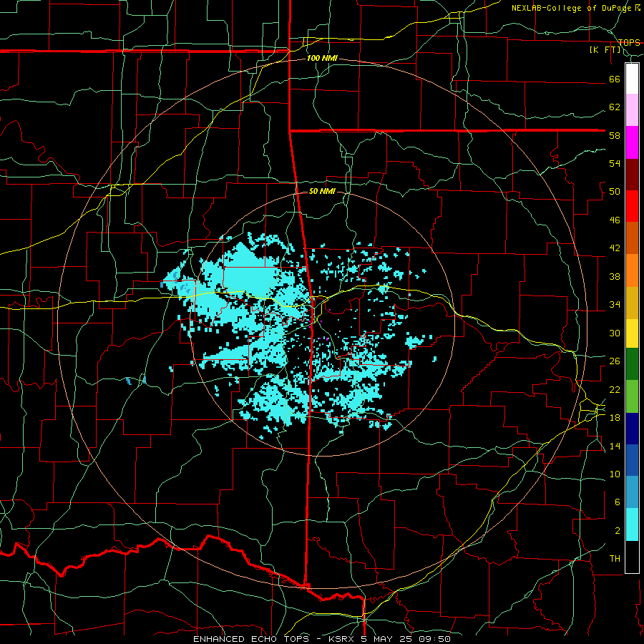
Task: Click the black threshold legend swatch
Action: (x=632, y=557)
